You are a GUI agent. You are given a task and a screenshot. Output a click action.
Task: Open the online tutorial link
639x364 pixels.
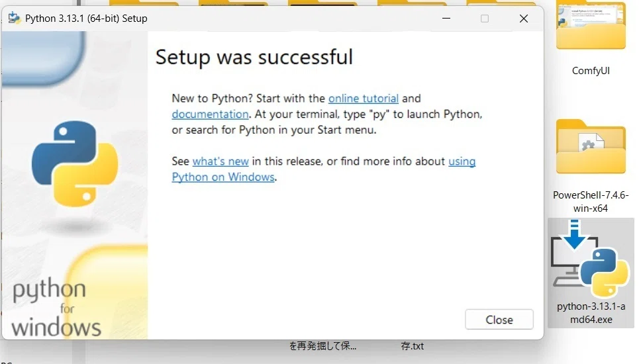363,99
